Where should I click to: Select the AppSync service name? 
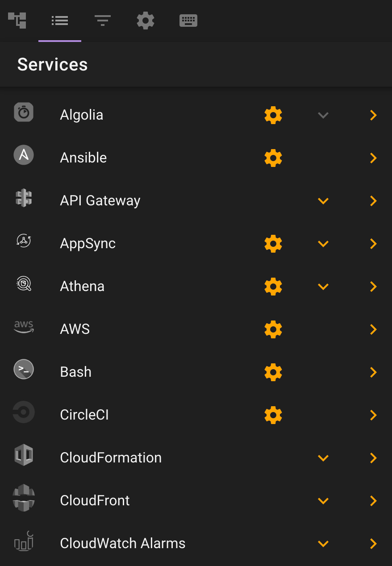tap(88, 244)
